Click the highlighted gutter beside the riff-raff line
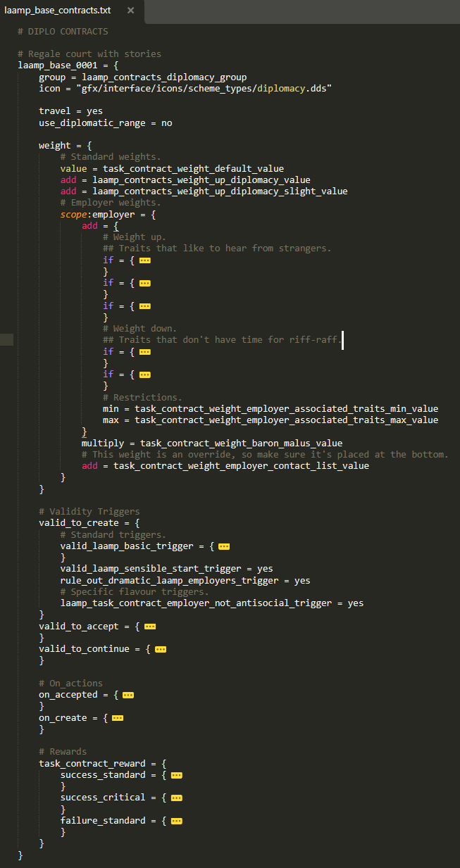 [x=6, y=340]
